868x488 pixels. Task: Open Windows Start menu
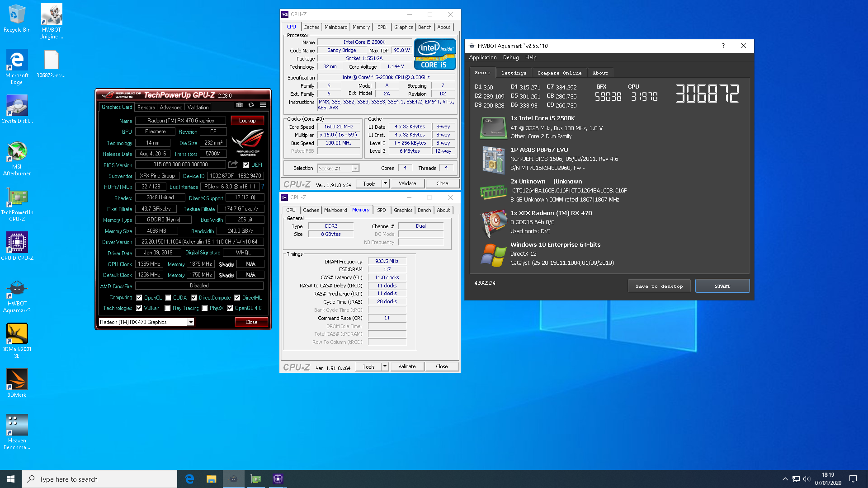pyautogui.click(x=11, y=479)
